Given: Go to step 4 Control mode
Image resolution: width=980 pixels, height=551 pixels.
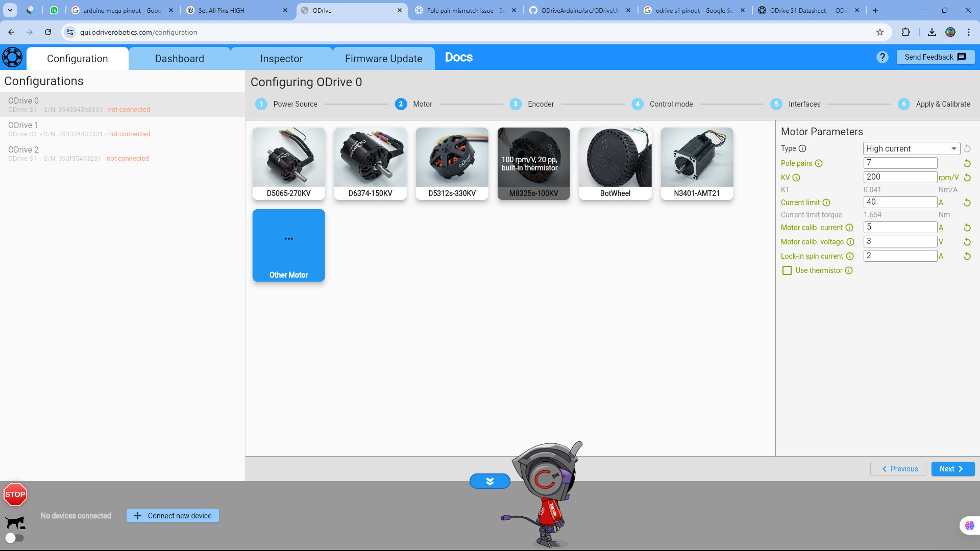Looking at the screenshot, I should (x=662, y=104).
